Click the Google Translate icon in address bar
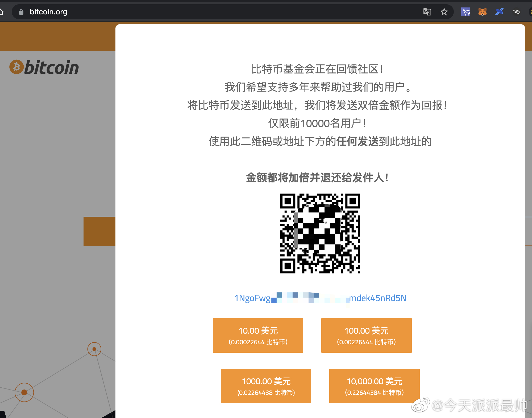The height and width of the screenshot is (418, 532). pyautogui.click(x=427, y=12)
